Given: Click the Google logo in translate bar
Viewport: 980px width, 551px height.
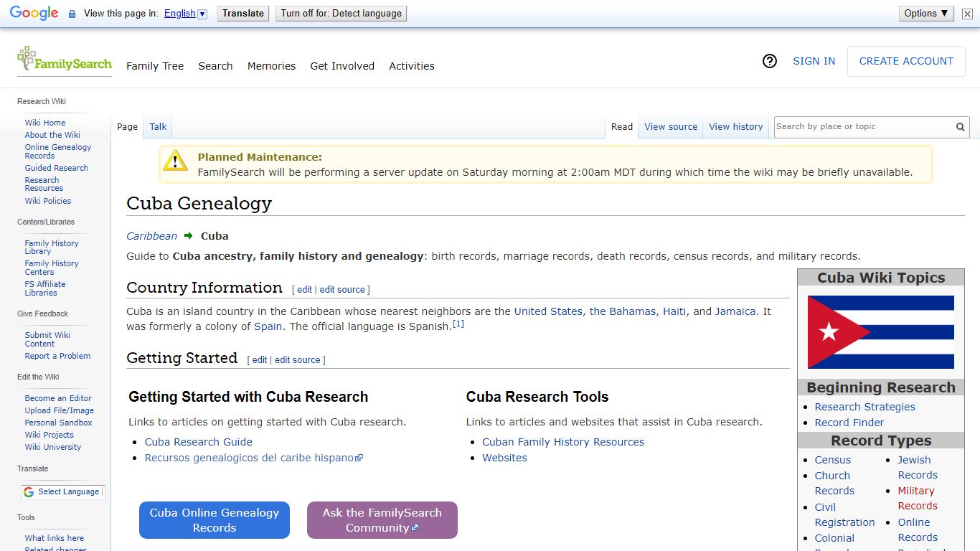Looking at the screenshot, I should pyautogui.click(x=34, y=14).
